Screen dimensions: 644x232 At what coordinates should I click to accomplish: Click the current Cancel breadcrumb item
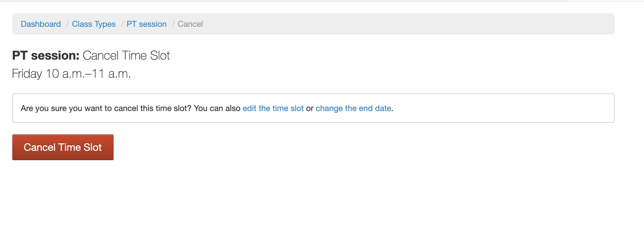click(x=190, y=24)
